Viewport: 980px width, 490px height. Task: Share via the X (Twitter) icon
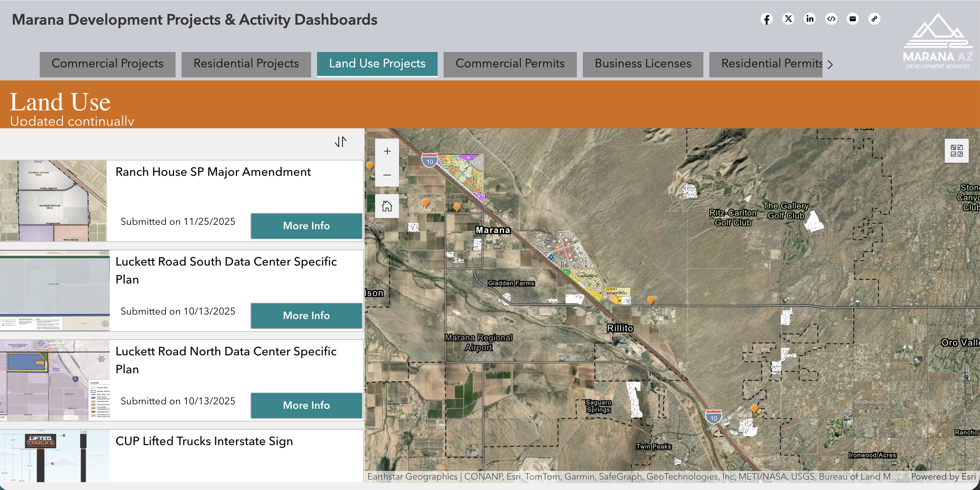788,19
